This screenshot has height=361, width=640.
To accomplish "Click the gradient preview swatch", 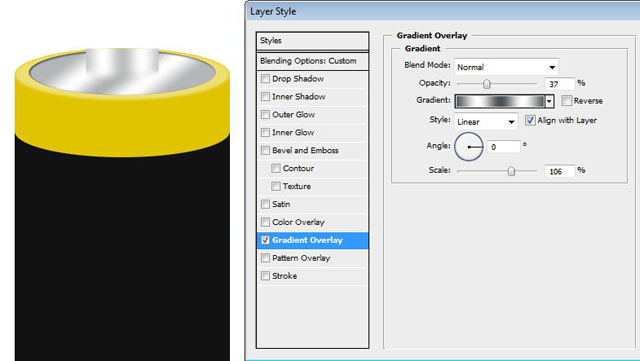I will [x=500, y=101].
